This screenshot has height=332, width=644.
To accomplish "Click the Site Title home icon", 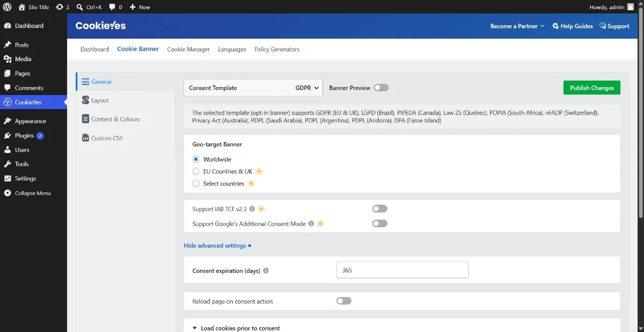I will pos(21,7).
